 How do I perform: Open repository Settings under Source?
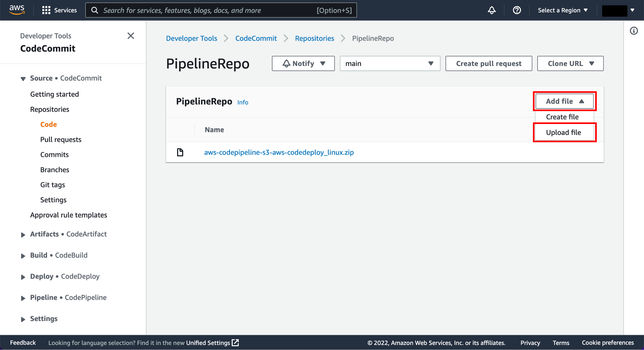click(x=53, y=200)
